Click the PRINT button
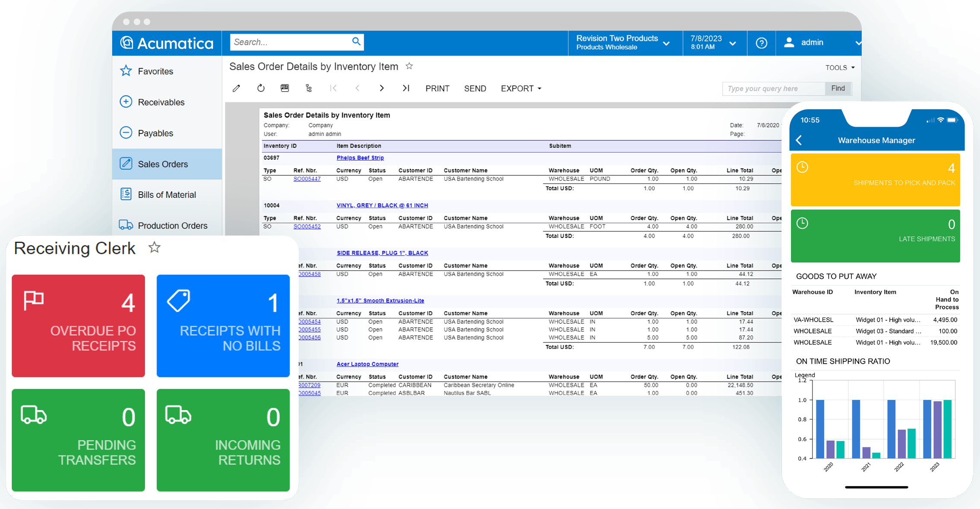Image resolution: width=980 pixels, height=509 pixels. point(437,89)
